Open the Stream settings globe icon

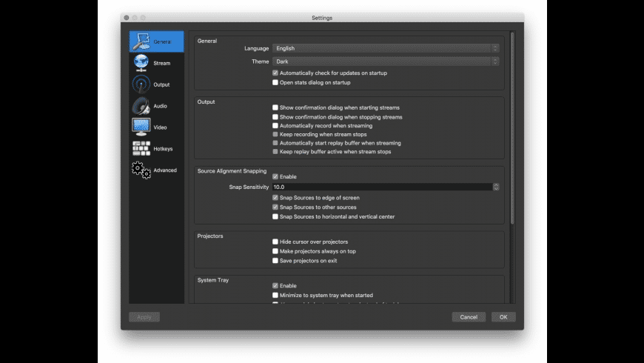pyautogui.click(x=141, y=63)
